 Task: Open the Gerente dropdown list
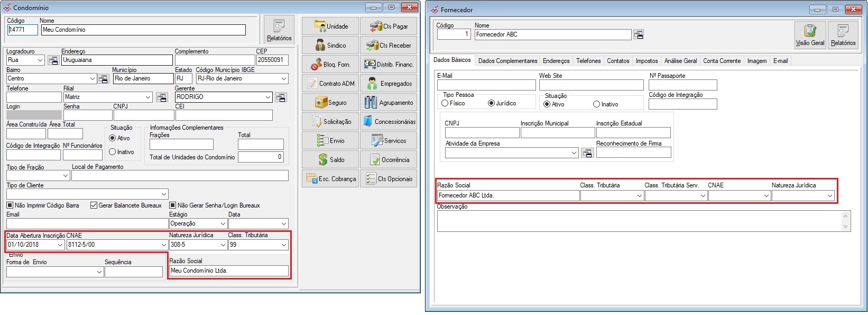point(268,97)
